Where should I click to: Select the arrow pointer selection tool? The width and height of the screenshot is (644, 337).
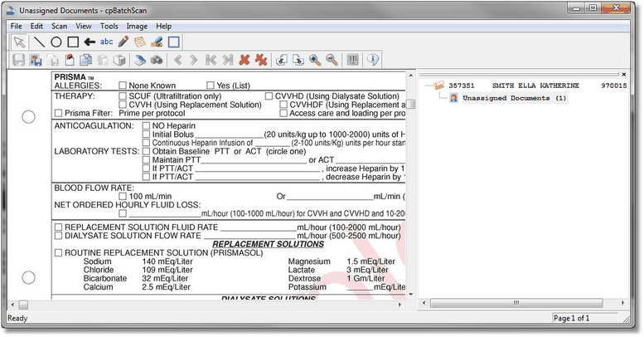coord(19,42)
